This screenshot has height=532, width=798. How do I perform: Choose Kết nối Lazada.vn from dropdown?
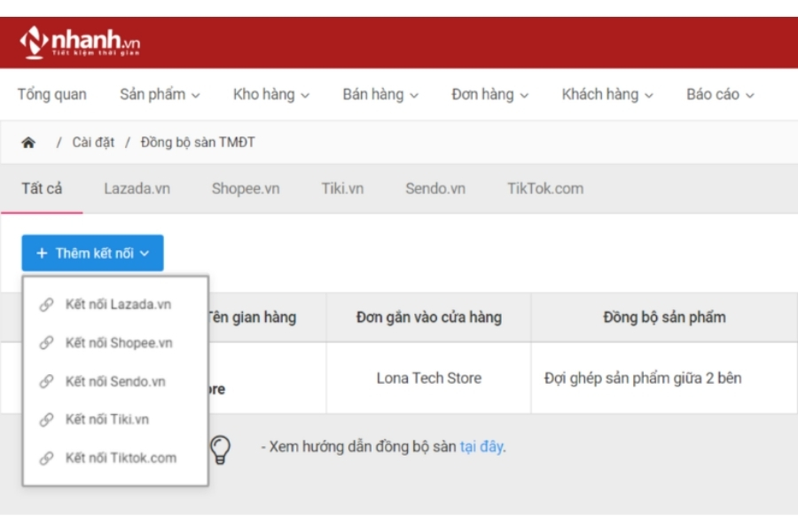pyautogui.click(x=115, y=304)
